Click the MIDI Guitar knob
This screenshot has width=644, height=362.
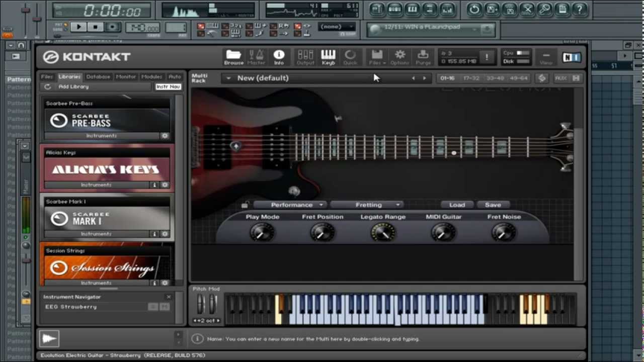click(443, 232)
